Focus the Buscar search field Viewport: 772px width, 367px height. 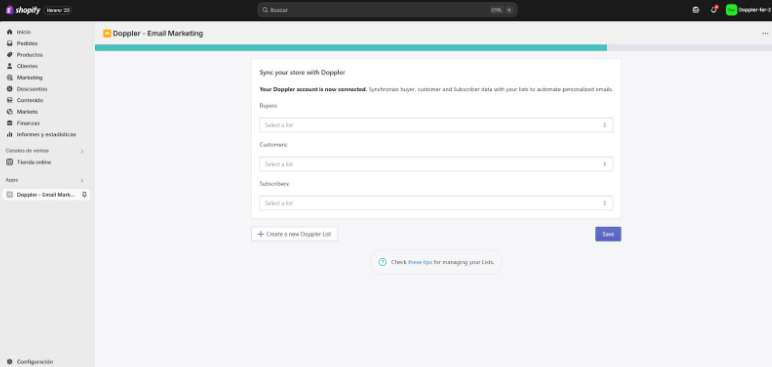387,10
